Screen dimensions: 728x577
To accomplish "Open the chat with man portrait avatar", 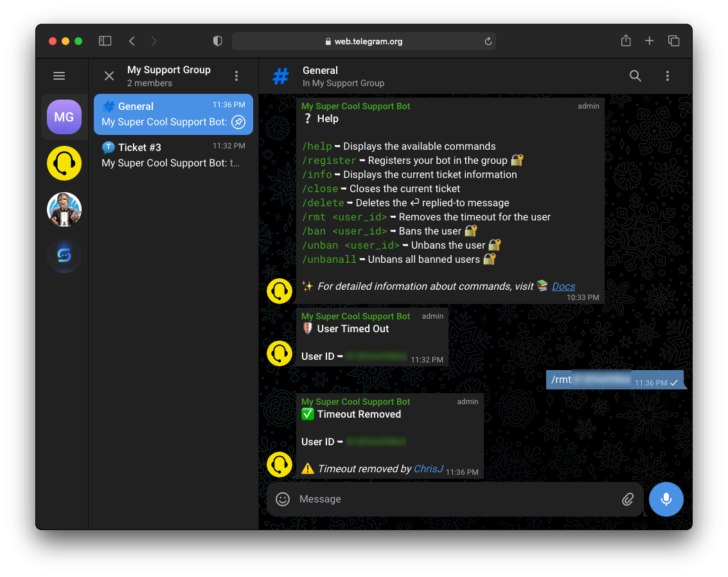I will [64, 209].
